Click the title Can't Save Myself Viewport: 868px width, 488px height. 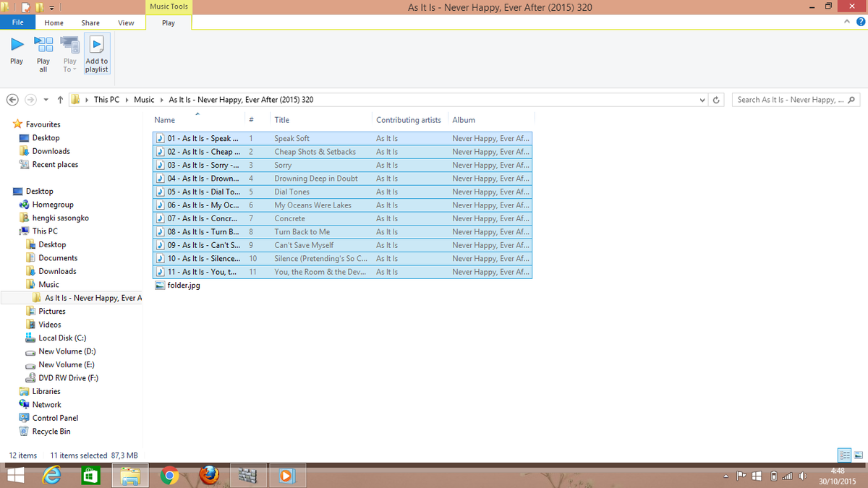tap(304, 245)
